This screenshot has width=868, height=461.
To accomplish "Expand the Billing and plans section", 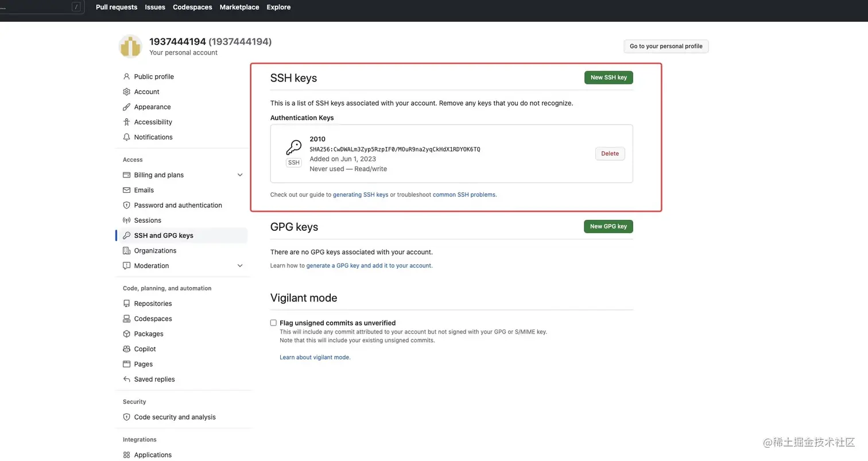I will 240,175.
